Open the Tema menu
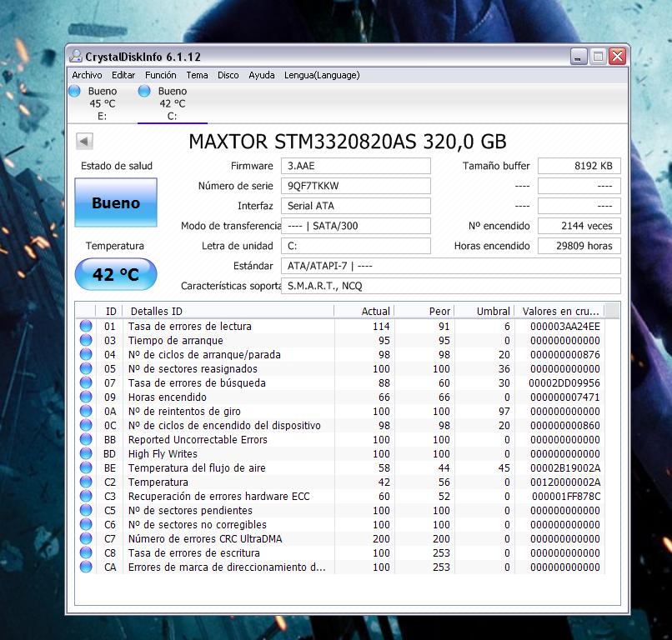Image resolution: width=672 pixels, height=640 pixels. 197,75
